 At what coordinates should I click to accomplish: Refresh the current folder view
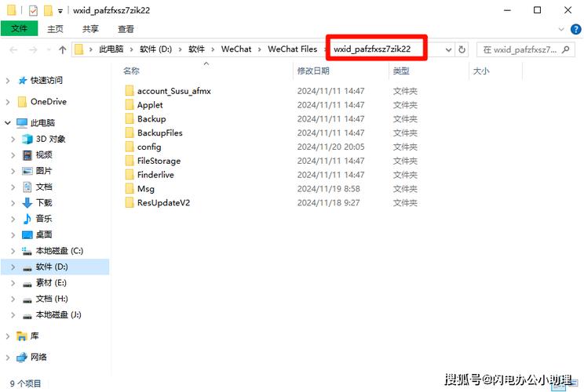click(462, 49)
